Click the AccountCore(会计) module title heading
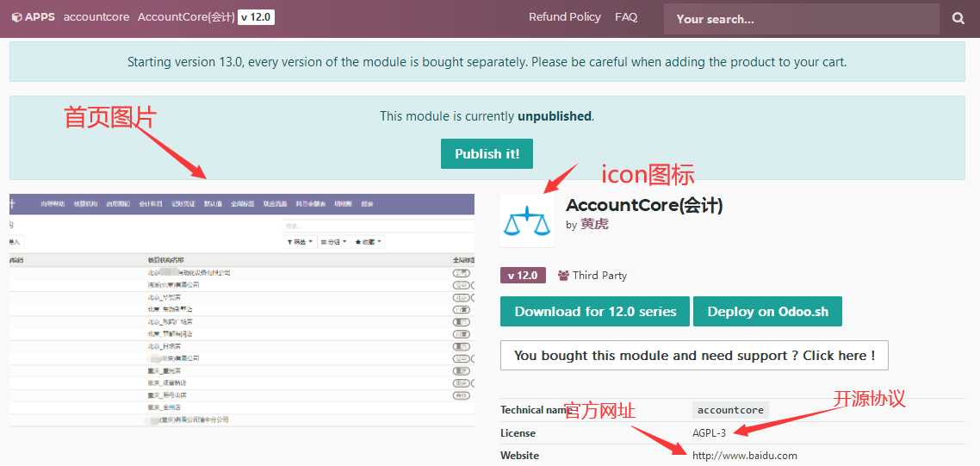 point(644,205)
